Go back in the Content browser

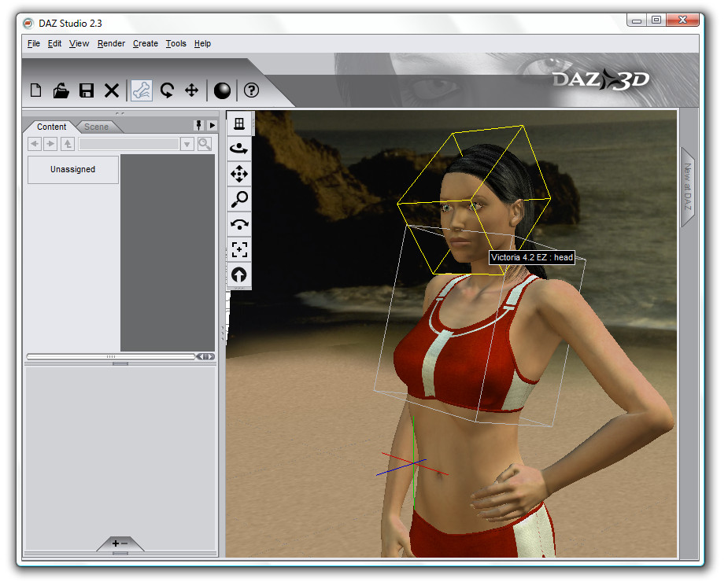pos(35,144)
